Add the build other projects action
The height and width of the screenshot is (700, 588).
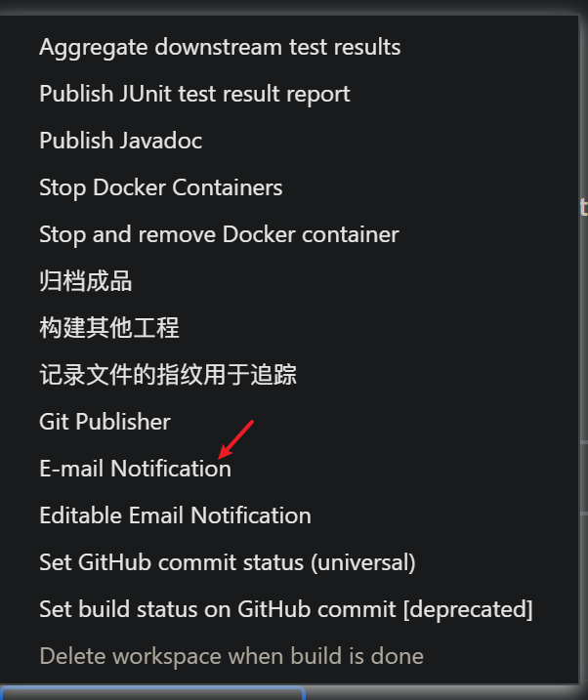point(109,328)
